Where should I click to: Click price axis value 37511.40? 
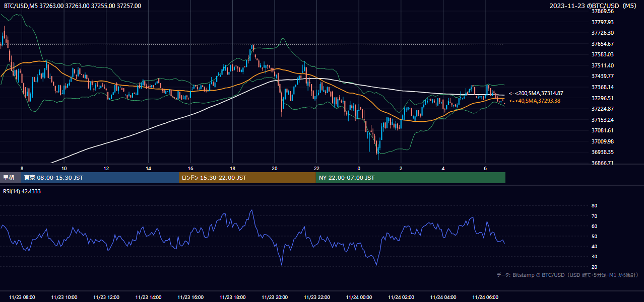pyautogui.click(x=603, y=65)
